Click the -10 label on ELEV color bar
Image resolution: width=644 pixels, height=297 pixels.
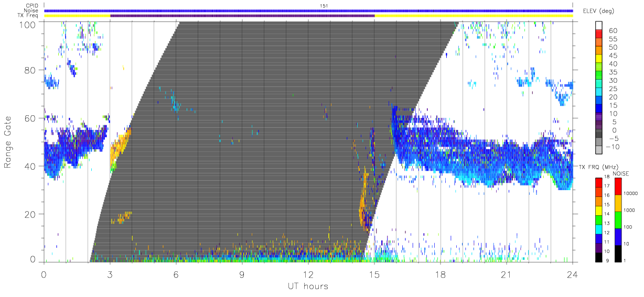(x=611, y=146)
